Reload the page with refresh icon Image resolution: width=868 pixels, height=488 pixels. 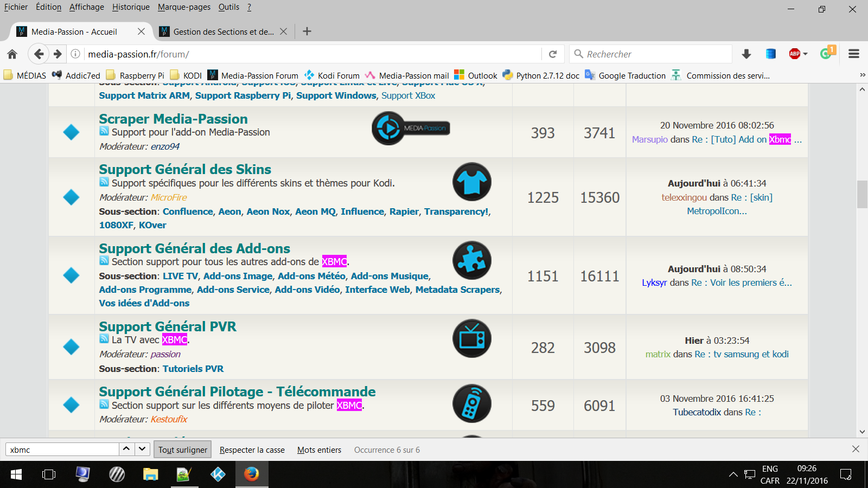553,54
